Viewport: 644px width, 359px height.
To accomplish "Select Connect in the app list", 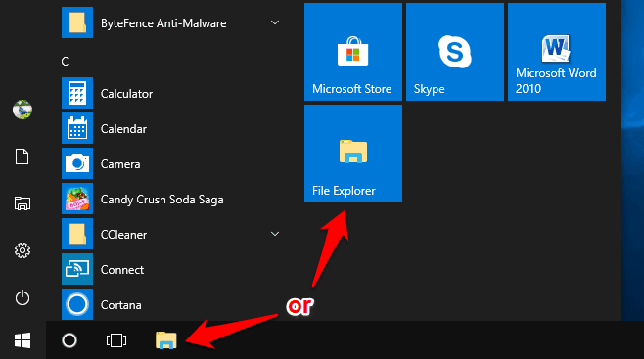I will 170,270.
